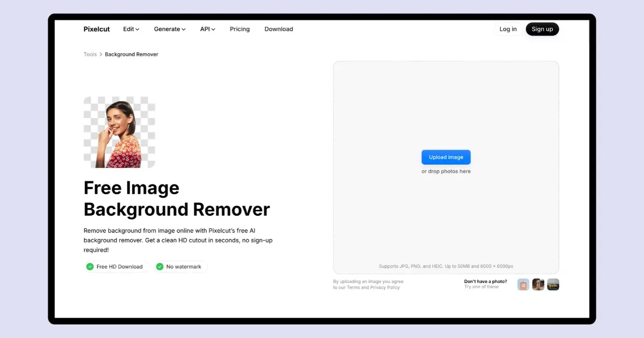The width and height of the screenshot is (644, 338).
Task: Click the "Try one of these" text
Action: click(x=481, y=287)
